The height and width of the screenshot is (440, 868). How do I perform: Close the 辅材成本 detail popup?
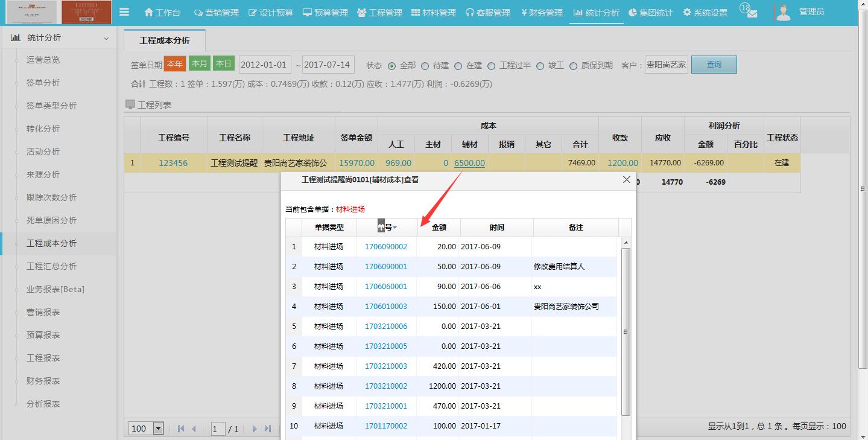click(x=626, y=180)
